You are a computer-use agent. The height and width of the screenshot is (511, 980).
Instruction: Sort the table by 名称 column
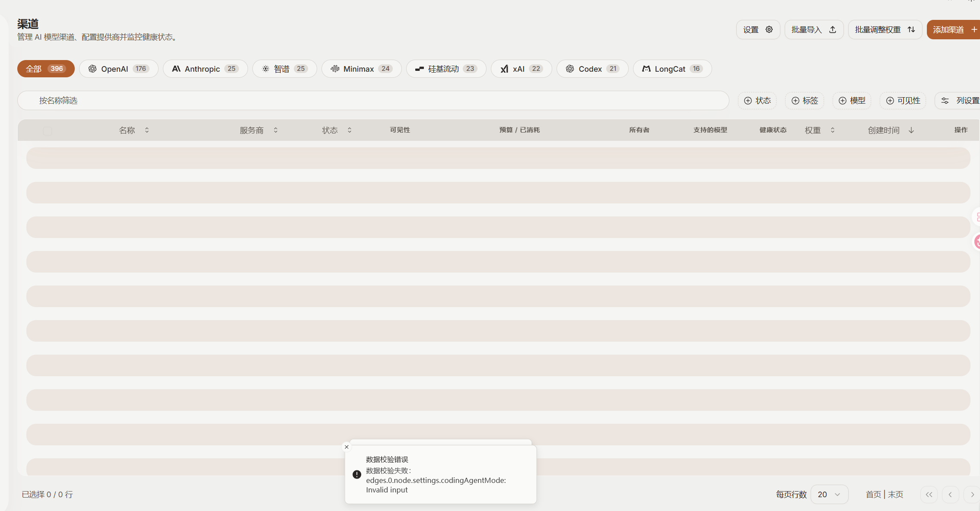coord(134,130)
